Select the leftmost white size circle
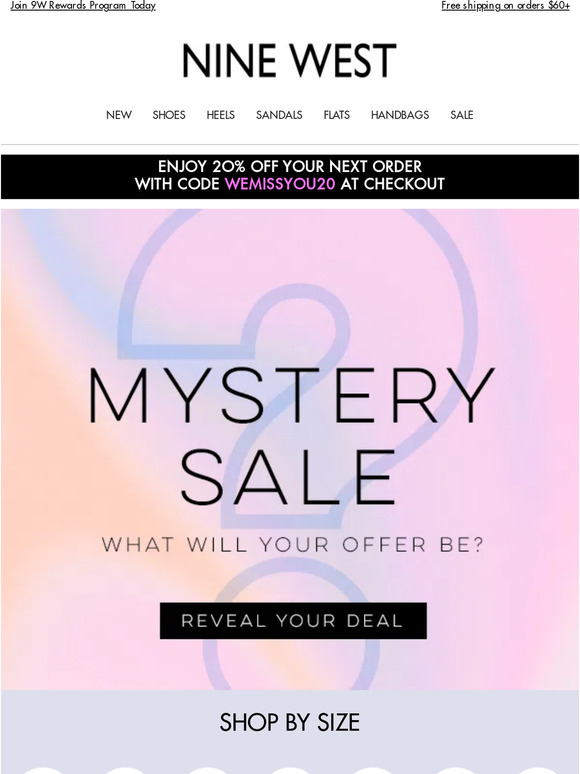This screenshot has height=774, width=580. 42,770
